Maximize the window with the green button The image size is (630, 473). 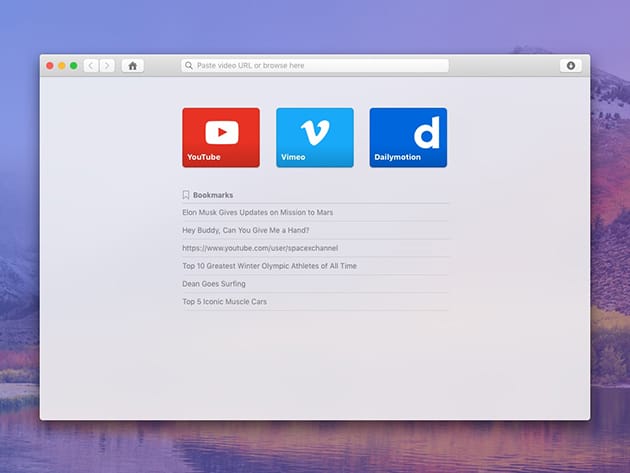pos(74,66)
